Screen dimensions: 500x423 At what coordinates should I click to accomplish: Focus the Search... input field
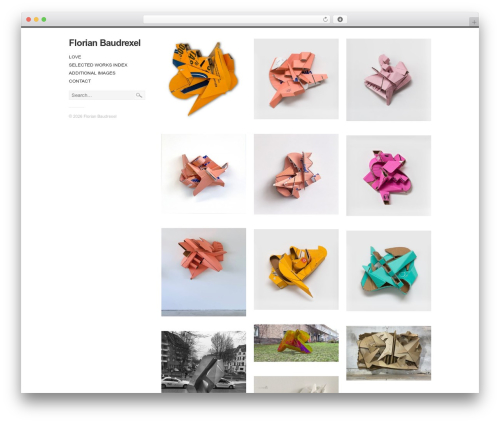click(107, 95)
